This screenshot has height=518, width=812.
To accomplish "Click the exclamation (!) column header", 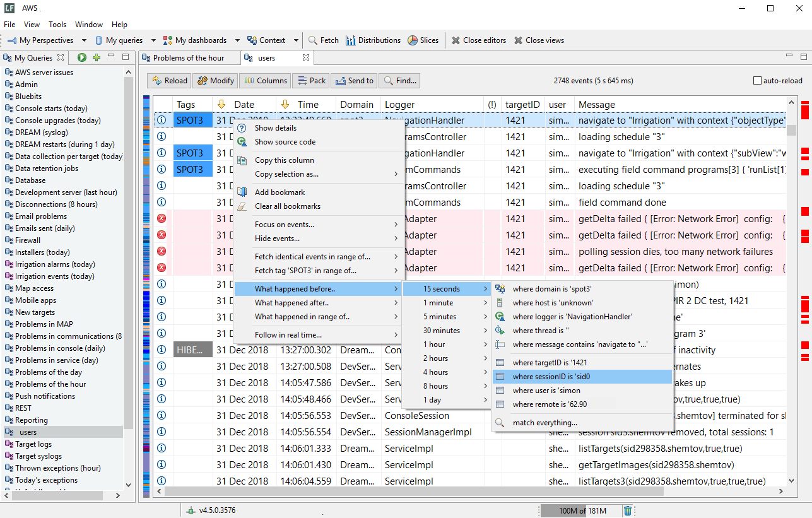I will point(492,104).
